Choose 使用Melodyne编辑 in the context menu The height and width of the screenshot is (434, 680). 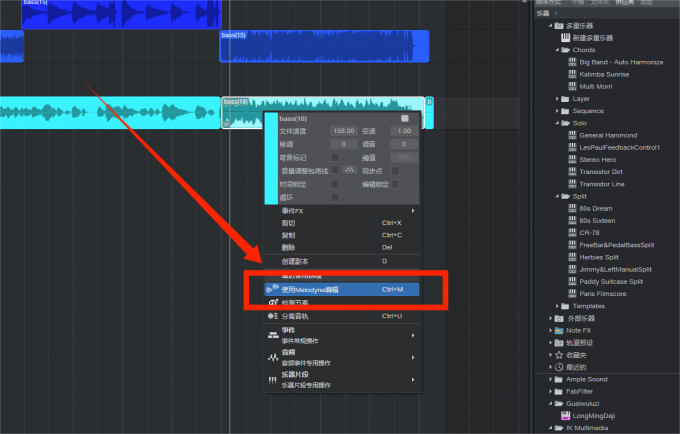tap(342, 289)
